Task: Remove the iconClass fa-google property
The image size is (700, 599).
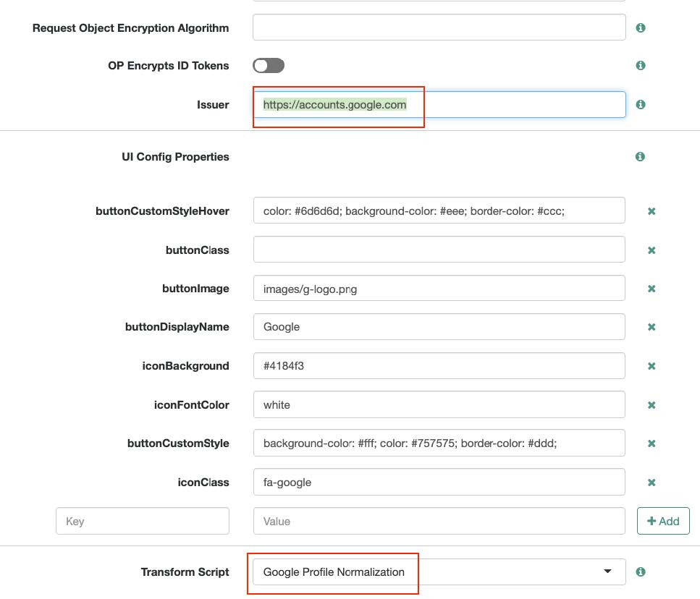Action: [x=651, y=482]
